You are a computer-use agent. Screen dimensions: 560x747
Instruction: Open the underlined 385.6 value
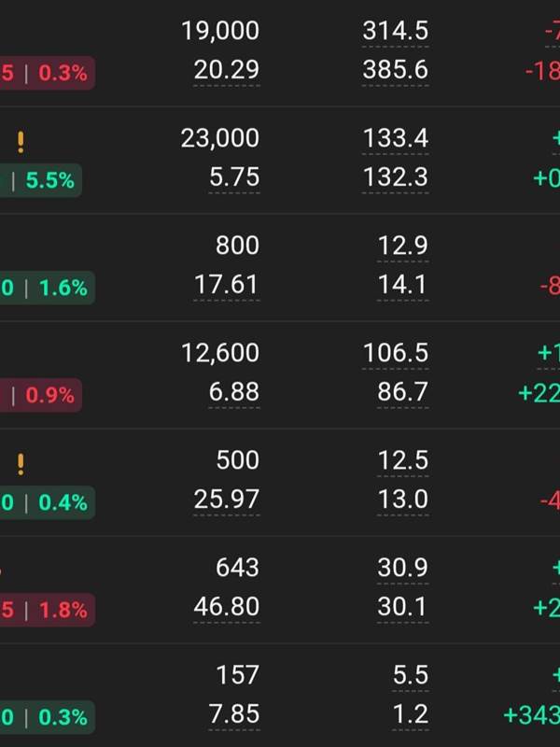coord(395,70)
